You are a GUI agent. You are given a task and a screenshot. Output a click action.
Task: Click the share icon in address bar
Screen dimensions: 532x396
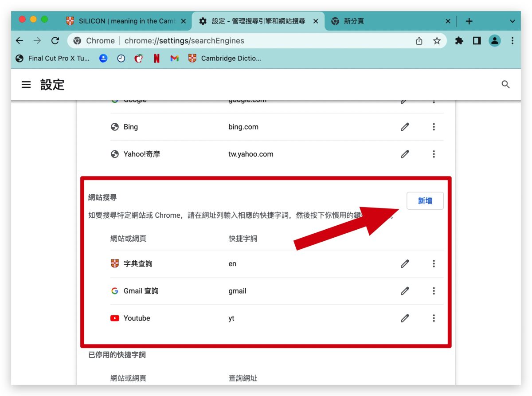[419, 41]
